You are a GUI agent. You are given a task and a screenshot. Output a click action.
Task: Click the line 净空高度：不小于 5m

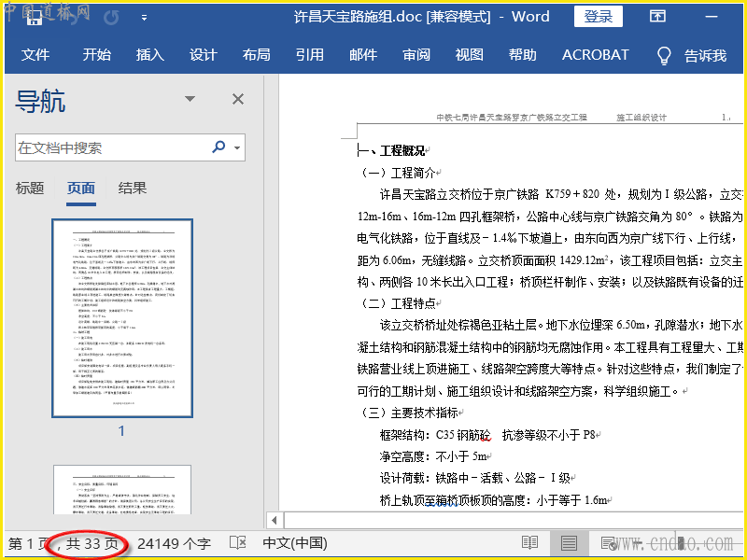[x=433, y=456]
